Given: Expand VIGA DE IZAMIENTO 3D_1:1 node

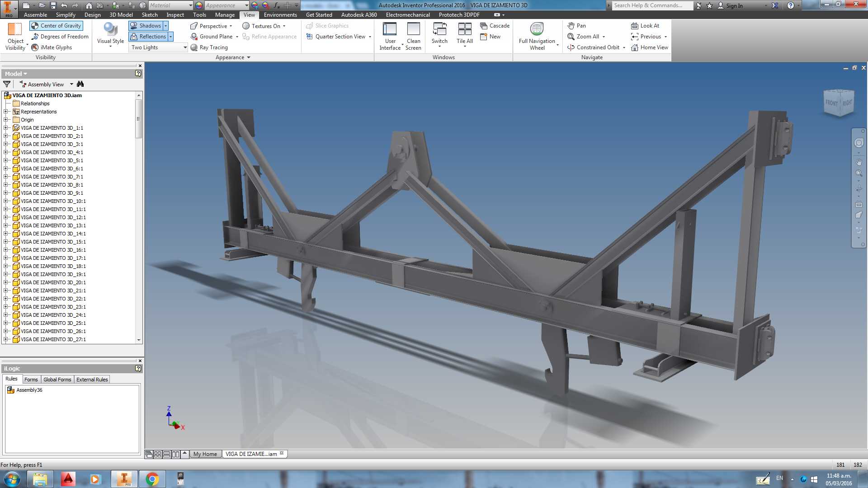Looking at the screenshot, I should coord(6,128).
